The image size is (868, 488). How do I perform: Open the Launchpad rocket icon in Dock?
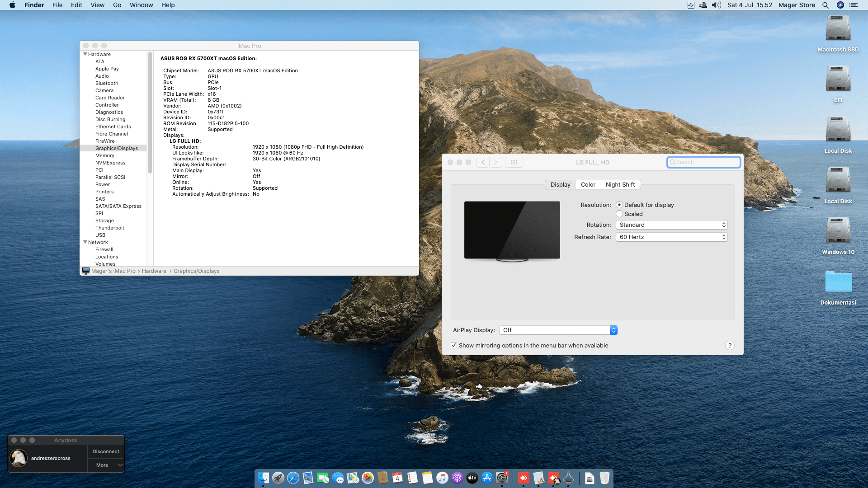point(278,478)
